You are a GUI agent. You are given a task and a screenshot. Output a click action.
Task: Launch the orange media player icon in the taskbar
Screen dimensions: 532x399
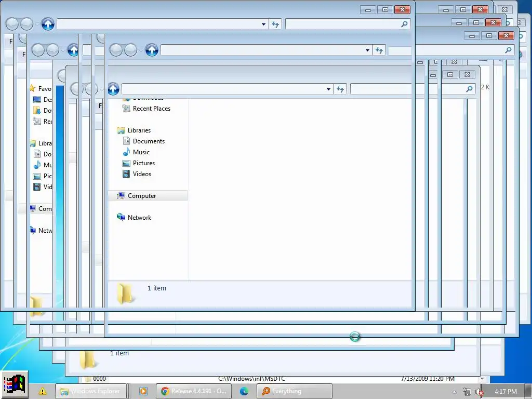point(143,391)
